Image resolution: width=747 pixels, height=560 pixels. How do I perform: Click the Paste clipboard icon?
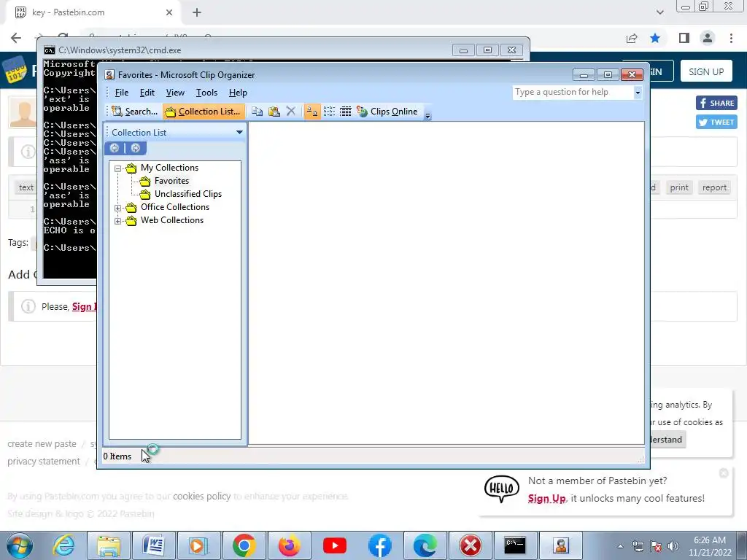point(274,112)
